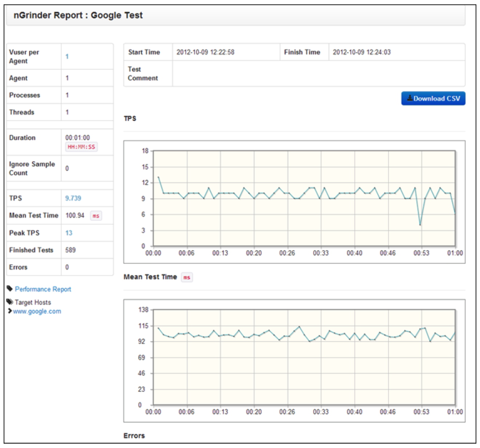Click the nGrinder Report : Google Test title
This screenshot has height=448, width=480.
pos(78,15)
